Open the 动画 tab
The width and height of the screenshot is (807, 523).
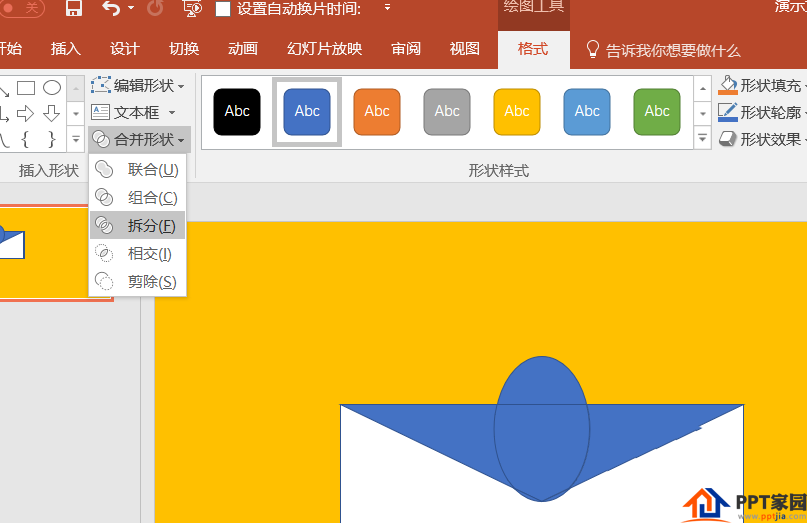[x=243, y=49]
